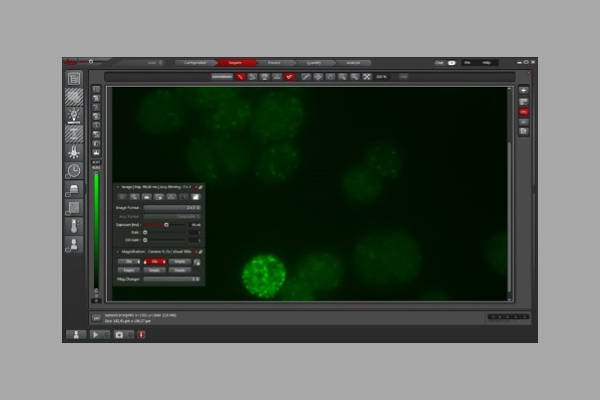
Task: Collapse the Magnification panel section
Action: [x=118, y=252]
